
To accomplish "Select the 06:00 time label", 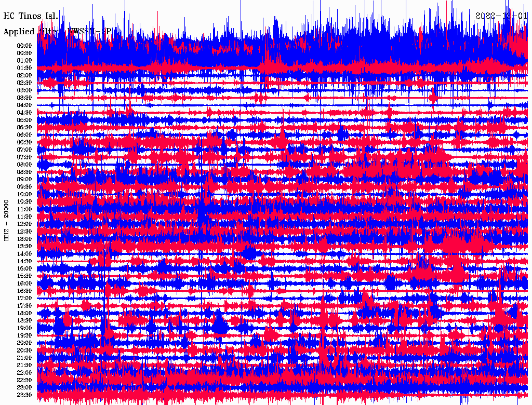I will point(24,135).
